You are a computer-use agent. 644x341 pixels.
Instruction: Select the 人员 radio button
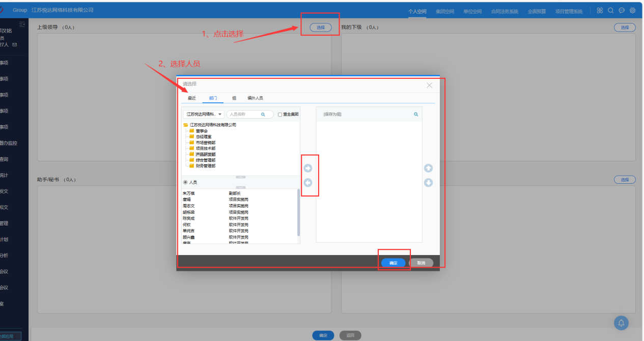click(185, 182)
